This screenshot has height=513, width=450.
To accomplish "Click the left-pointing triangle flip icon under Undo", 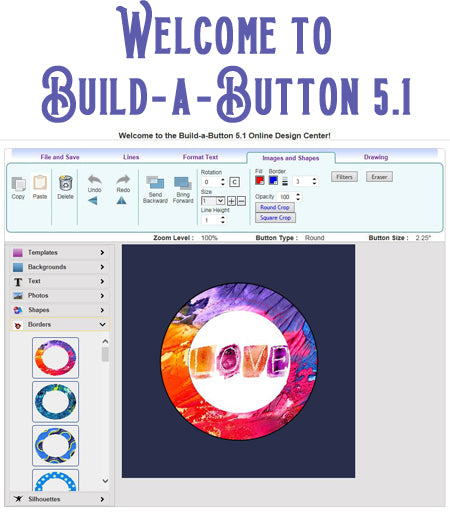I will click(x=93, y=201).
